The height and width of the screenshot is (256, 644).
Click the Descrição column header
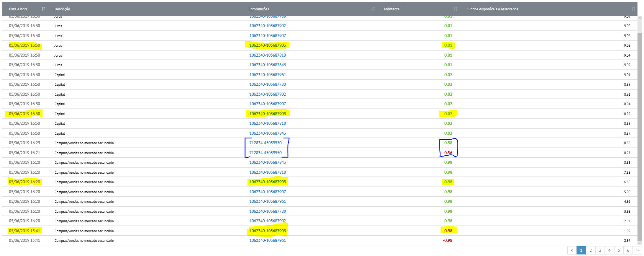[62, 9]
